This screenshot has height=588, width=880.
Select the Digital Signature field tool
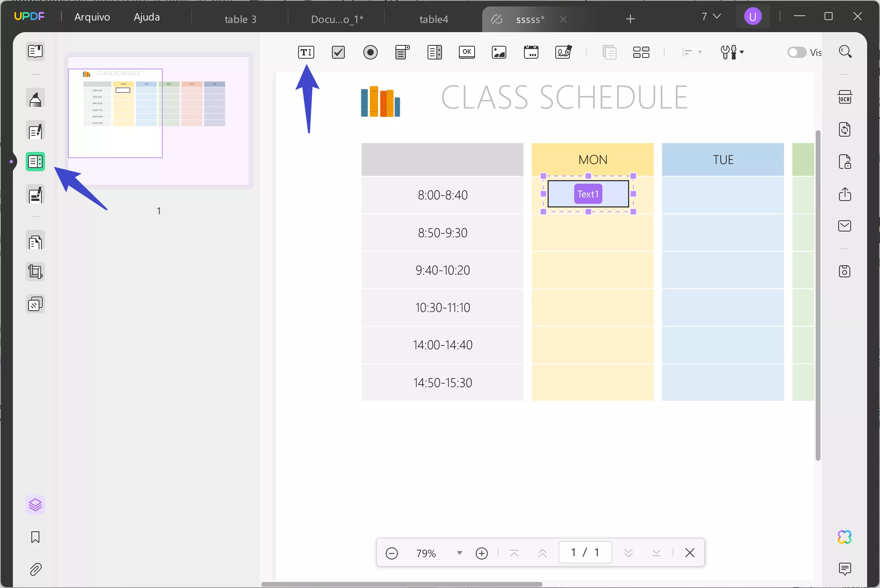point(563,52)
